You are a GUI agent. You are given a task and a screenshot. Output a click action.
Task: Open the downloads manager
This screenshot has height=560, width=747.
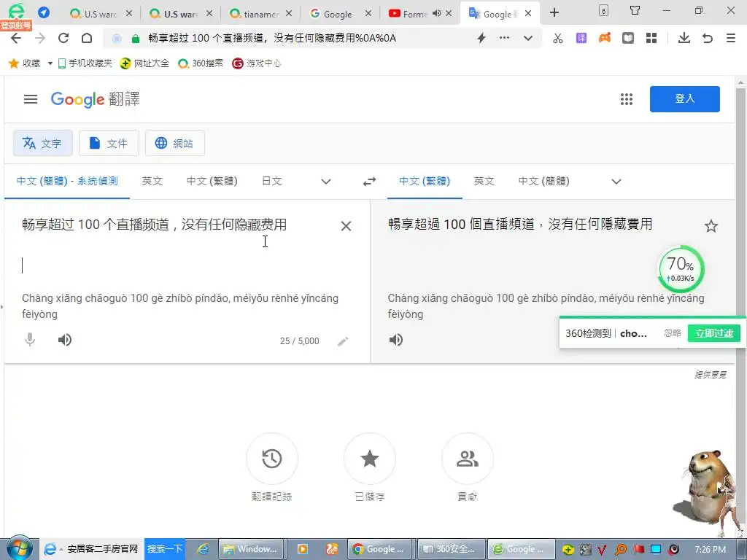click(684, 38)
